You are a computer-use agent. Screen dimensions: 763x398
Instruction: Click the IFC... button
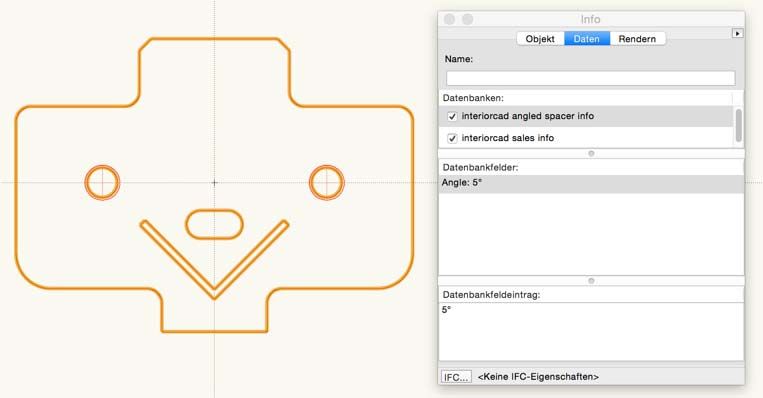(x=456, y=377)
